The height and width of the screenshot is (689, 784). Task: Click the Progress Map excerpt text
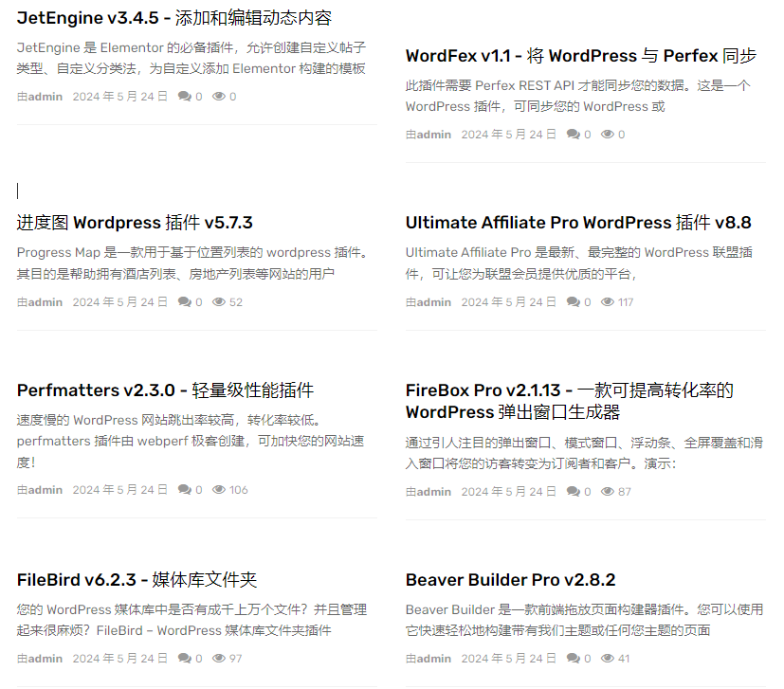coord(194,263)
